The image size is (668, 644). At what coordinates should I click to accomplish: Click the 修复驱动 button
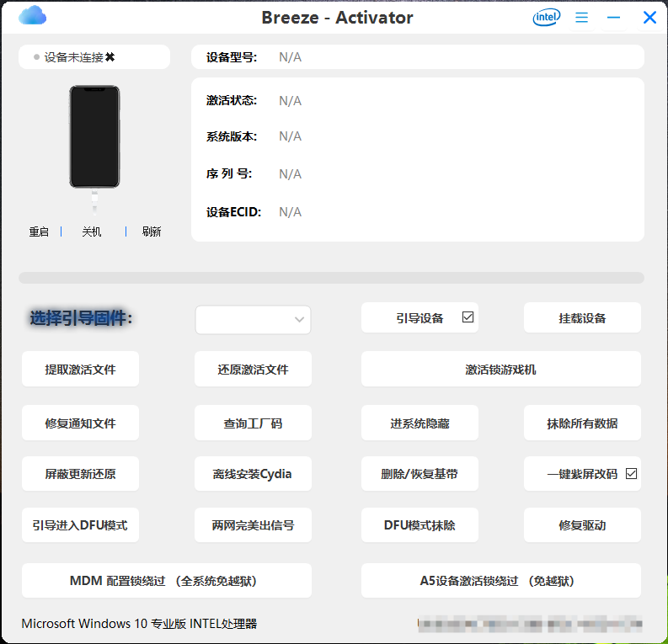(x=582, y=524)
